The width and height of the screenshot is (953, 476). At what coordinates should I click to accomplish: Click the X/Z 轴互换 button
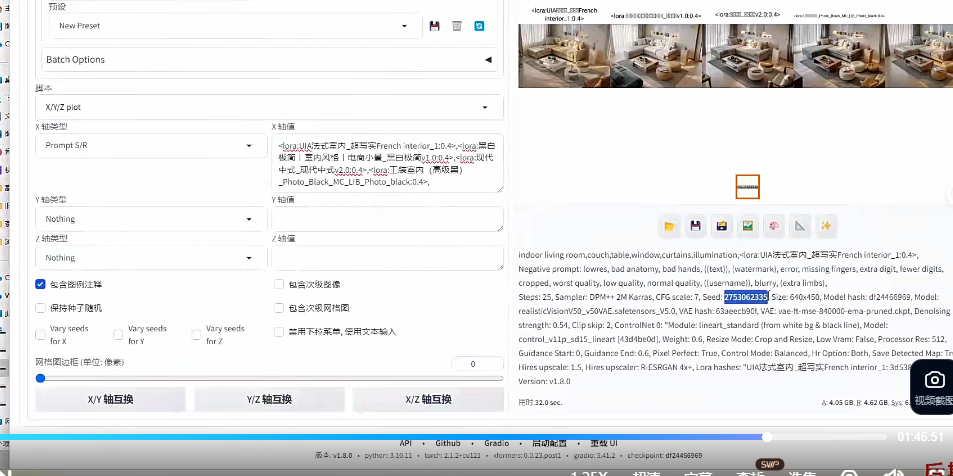coord(428,399)
